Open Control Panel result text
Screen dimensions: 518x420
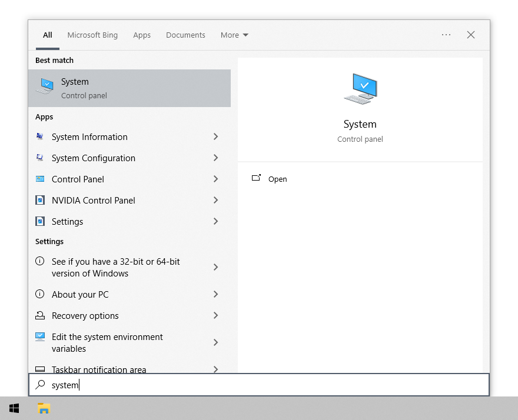point(78,179)
